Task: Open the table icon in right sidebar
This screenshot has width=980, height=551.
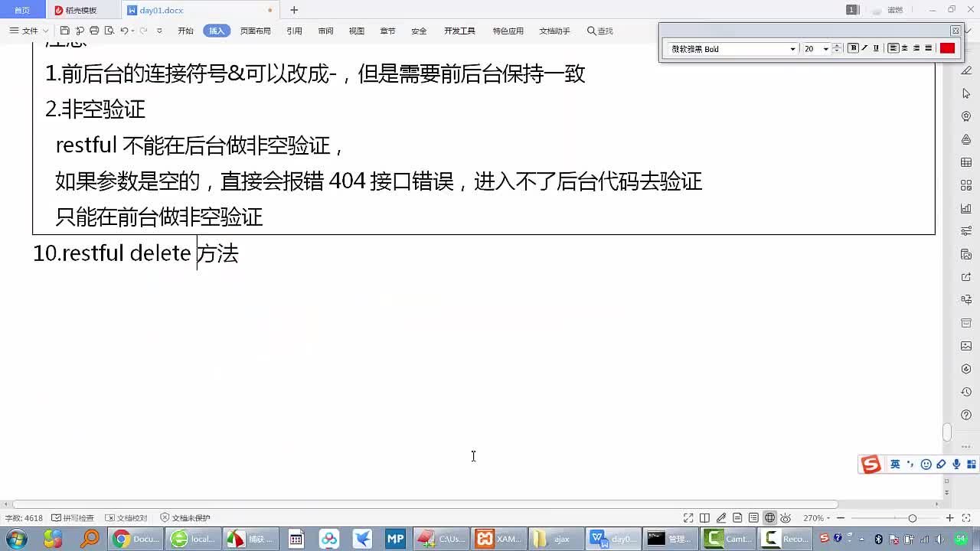Action: (x=966, y=162)
